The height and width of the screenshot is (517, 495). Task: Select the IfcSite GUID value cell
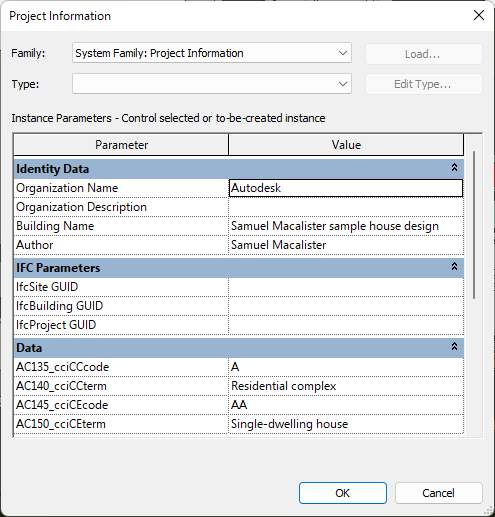coord(346,287)
